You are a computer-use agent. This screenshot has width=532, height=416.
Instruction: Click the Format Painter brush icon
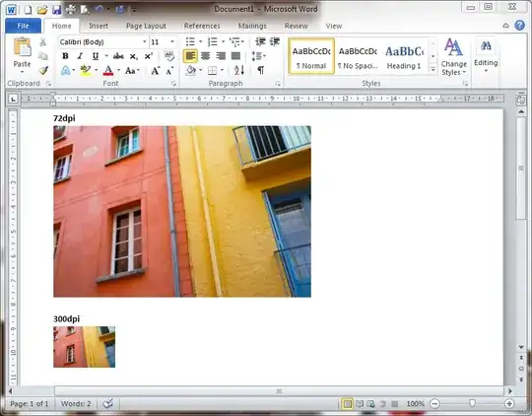[x=43, y=70]
